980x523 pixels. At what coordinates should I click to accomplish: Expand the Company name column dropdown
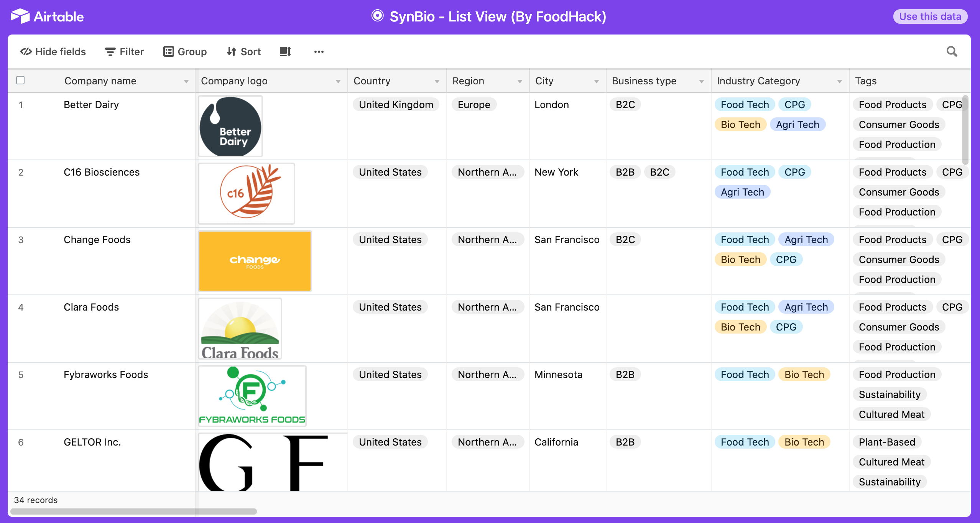pyautogui.click(x=186, y=81)
